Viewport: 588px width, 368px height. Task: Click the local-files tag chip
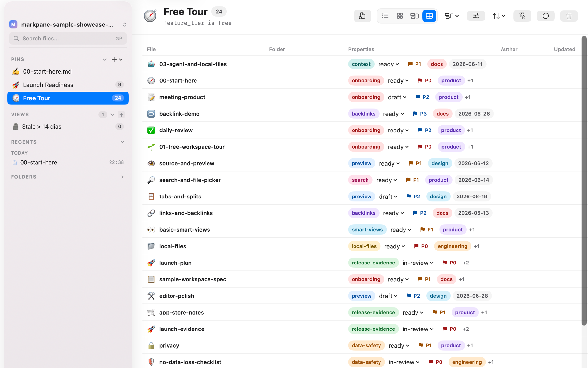pyautogui.click(x=364, y=246)
